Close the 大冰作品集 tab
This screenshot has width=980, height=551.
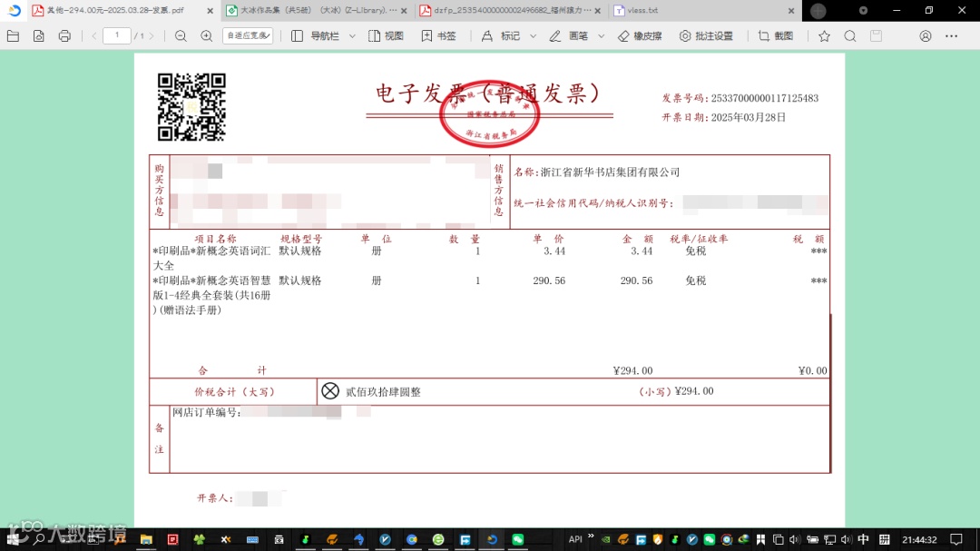(x=404, y=11)
